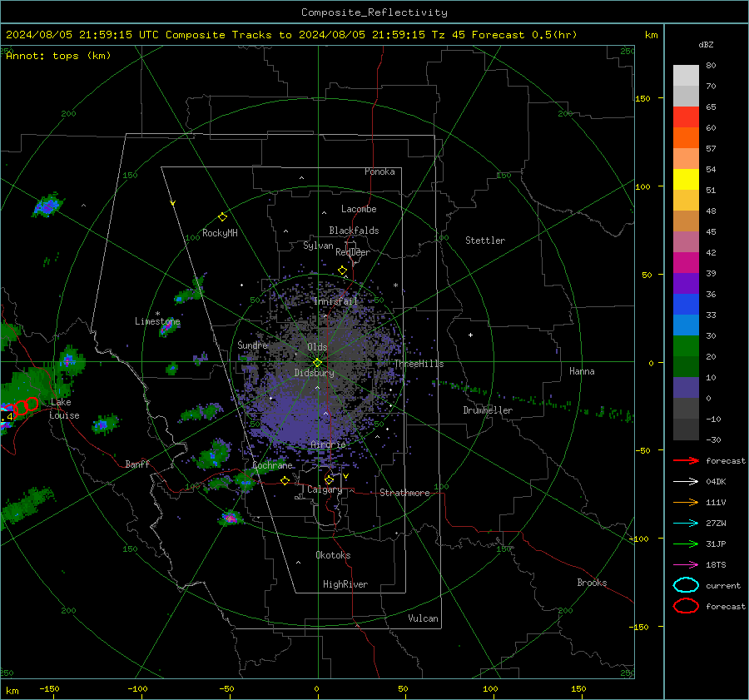Click the Didsbury town label

click(x=314, y=373)
